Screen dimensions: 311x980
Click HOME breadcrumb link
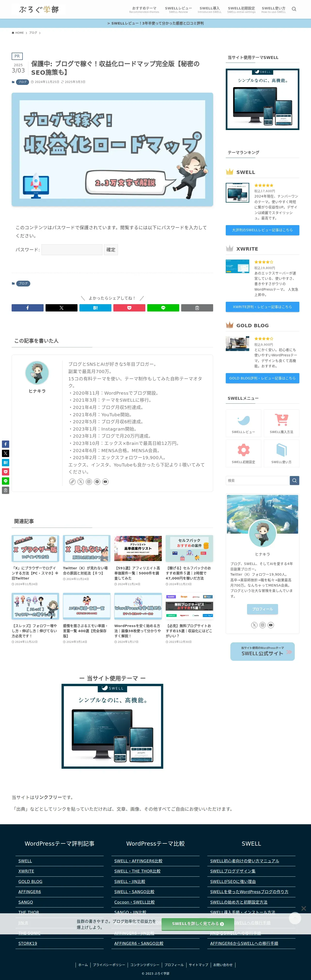(17, 33)
